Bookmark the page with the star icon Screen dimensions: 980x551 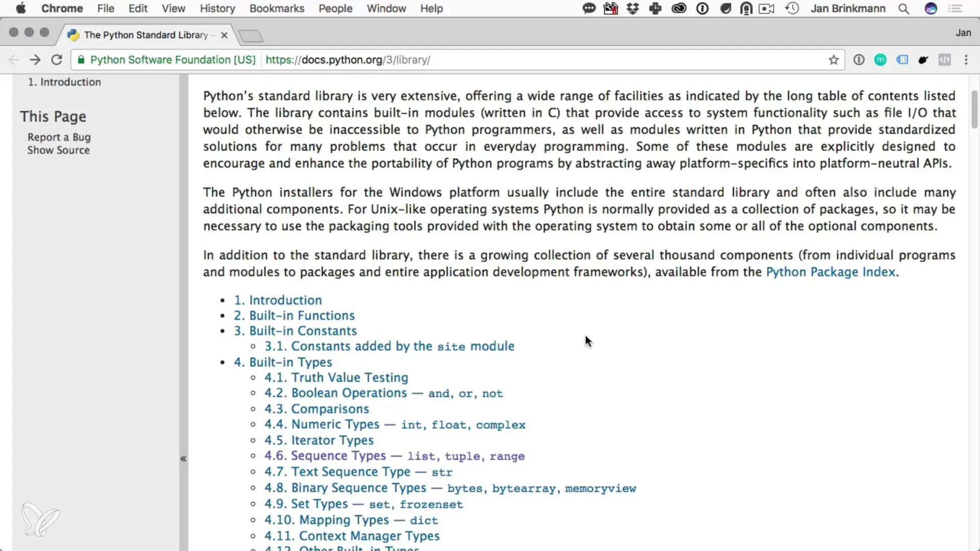point(834,60)
